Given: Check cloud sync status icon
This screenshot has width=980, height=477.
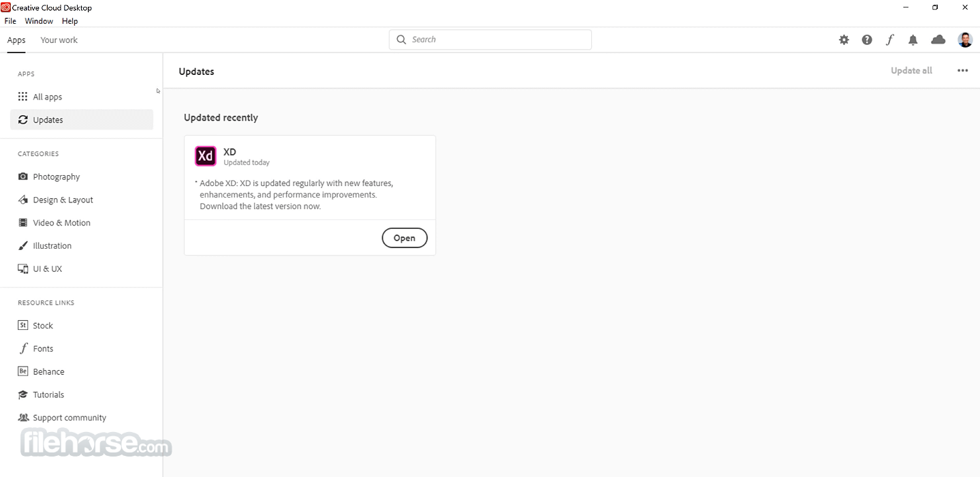Looking at the screenshot, I should click(938, 40).
